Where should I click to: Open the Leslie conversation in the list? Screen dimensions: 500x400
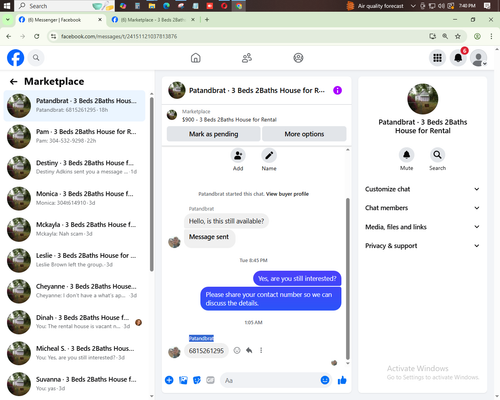pos(75,260)
